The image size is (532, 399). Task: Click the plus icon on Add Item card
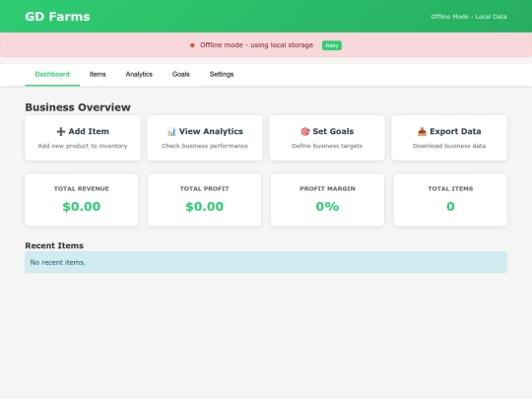61,132
